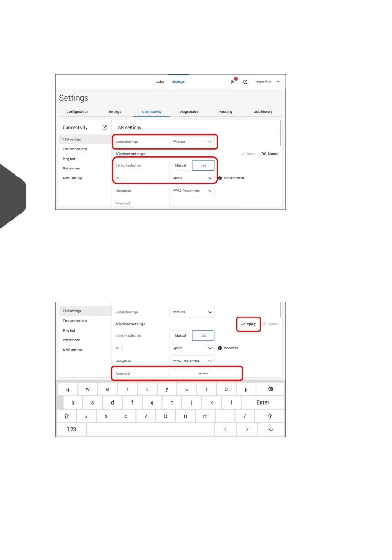The height and width of the screenshot is (560, 392).
Task: Click the Cancel button in upper screenshot
Action: 270,154
